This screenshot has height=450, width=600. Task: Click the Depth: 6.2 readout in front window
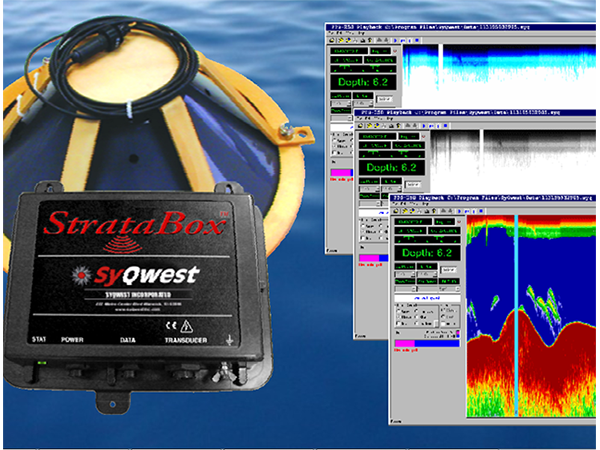(427, 253)
